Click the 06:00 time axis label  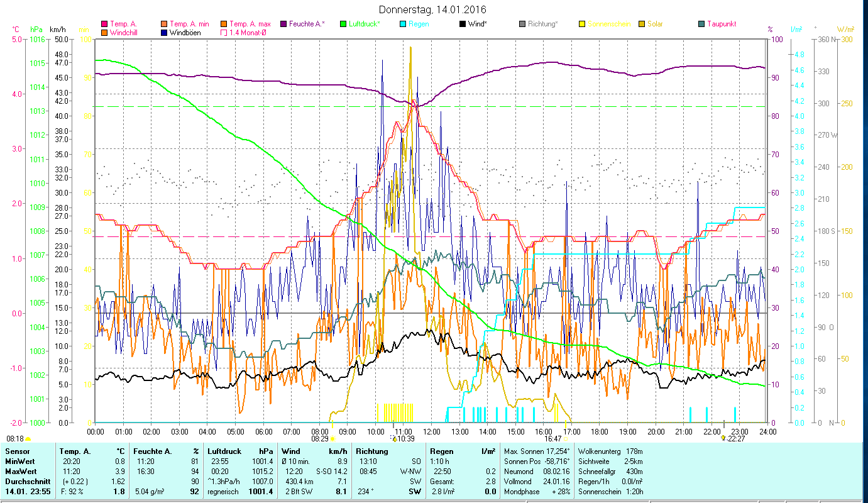click(263, 431)
